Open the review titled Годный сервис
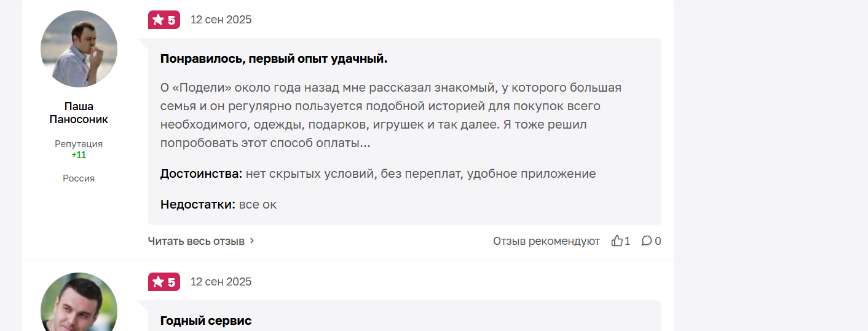The height and width of the screenshot is (331, 868). [x=206, y=321]
